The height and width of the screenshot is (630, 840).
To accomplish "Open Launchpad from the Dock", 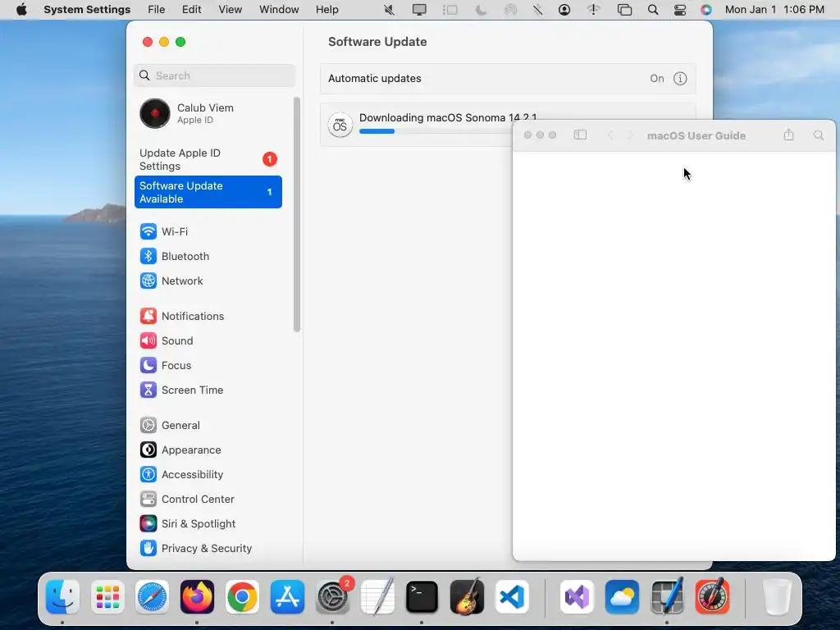I will 107,597.
